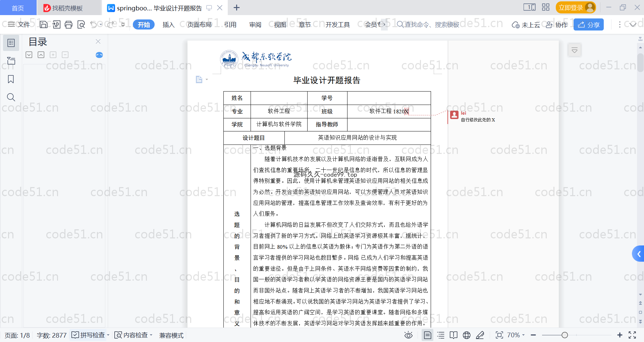This screenshot has width=644, height=342.
Task: Expand the ribbon with the chevron arrow
Action: tap(633, 24)
